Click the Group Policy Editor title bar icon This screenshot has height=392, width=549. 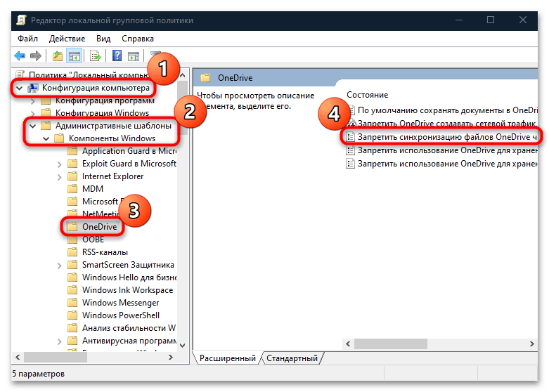tap(21, 20)
